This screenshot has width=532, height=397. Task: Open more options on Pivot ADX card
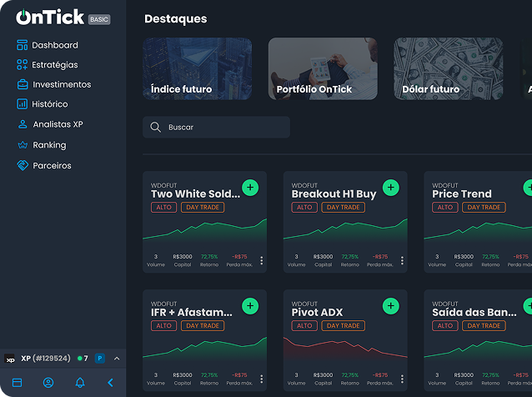tap(402, 379)
